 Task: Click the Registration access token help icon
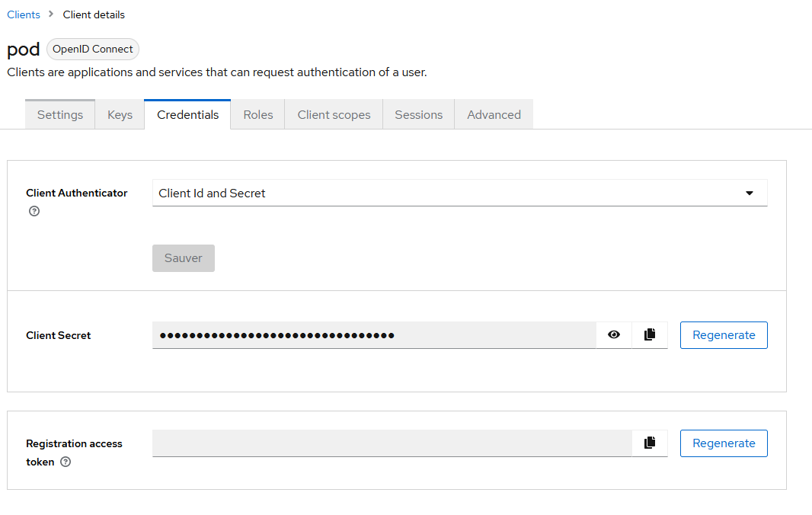tap(66, 462)
